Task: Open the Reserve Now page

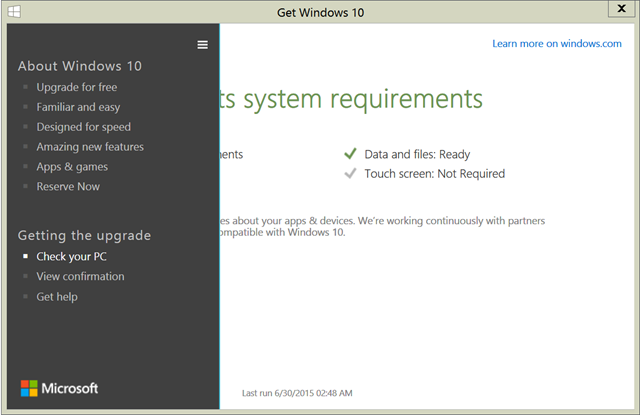Action: (x=68, y=186)
